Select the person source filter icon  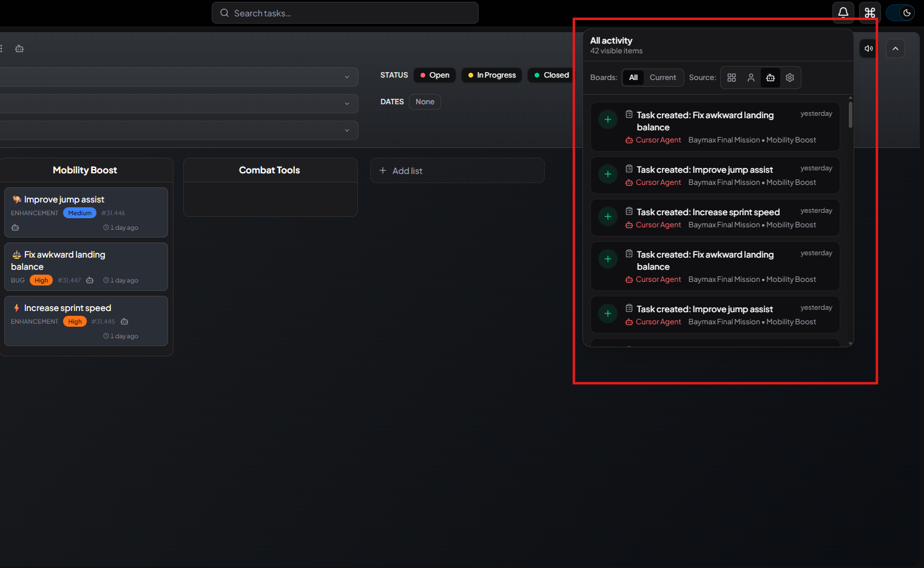[751, 78]
